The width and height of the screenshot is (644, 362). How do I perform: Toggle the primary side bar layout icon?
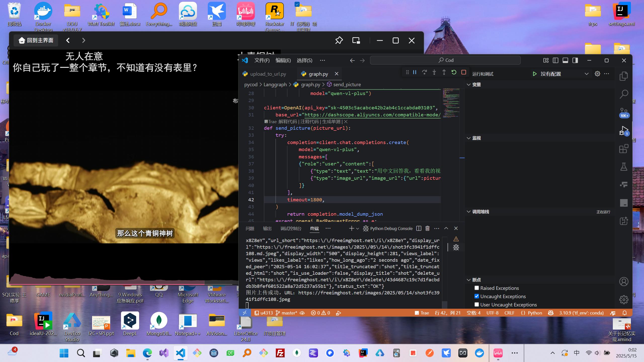pos(555,60)
